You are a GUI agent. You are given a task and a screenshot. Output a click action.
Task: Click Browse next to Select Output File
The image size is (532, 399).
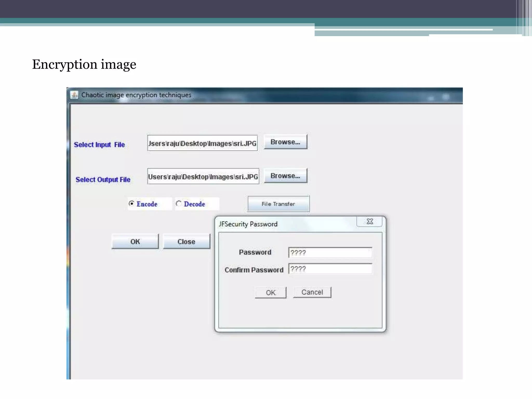coord(285,176)
